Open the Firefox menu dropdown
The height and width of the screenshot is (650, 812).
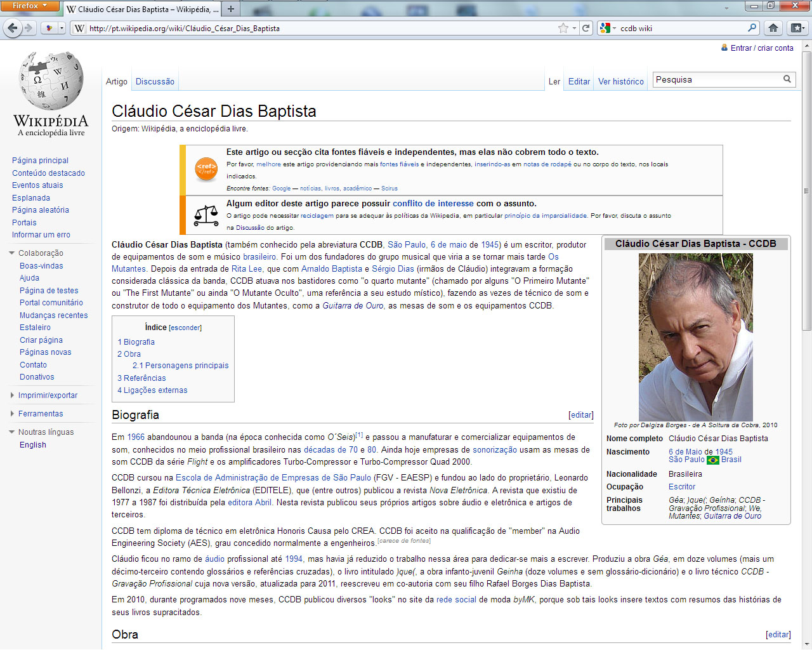coord(29,6)
